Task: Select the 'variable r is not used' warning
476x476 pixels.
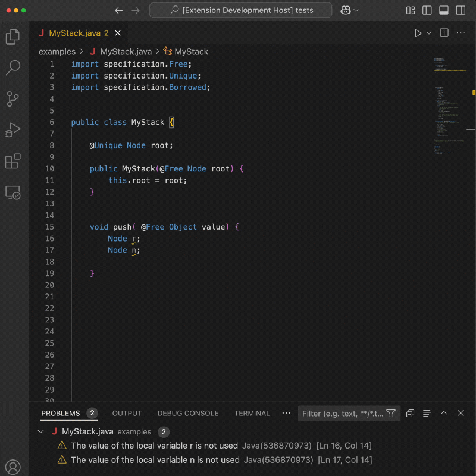Action: 214,446
